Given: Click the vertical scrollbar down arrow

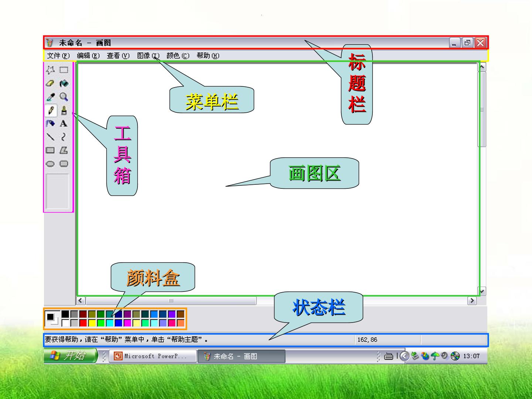Looking at the screenshot, I should pos(482,291).
